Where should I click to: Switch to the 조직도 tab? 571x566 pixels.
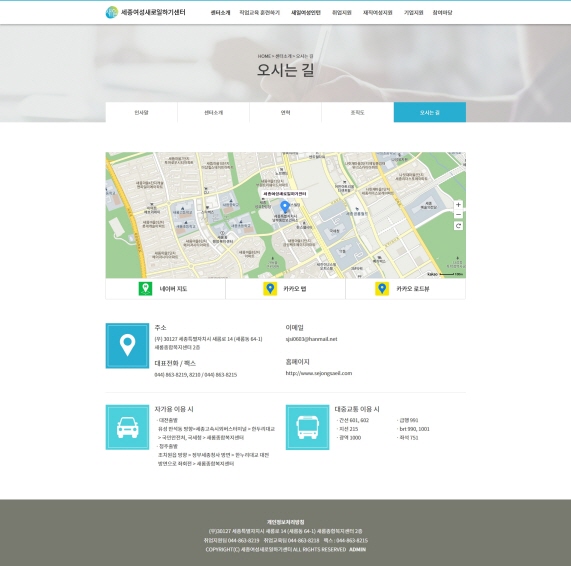357,112
